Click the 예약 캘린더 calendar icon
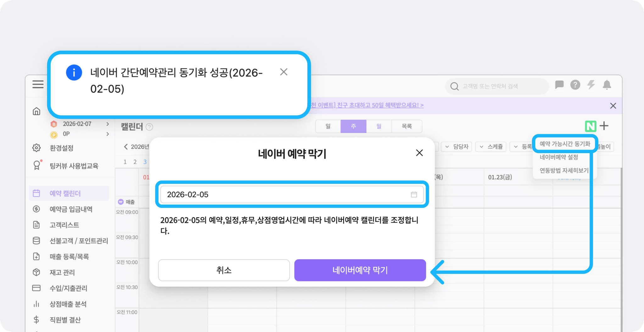Viewport: 644px width, 332px height. (36, 193)
